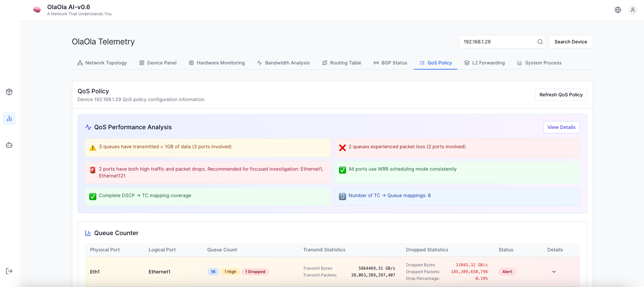Open the Device Panel tab
The image size is (644, 287).
(x=158, y=63)
